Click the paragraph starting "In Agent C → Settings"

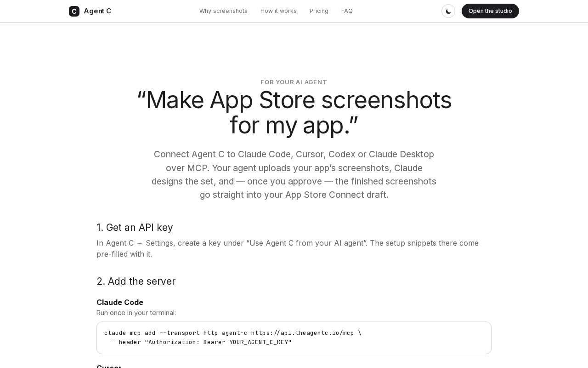click(288, 248)
